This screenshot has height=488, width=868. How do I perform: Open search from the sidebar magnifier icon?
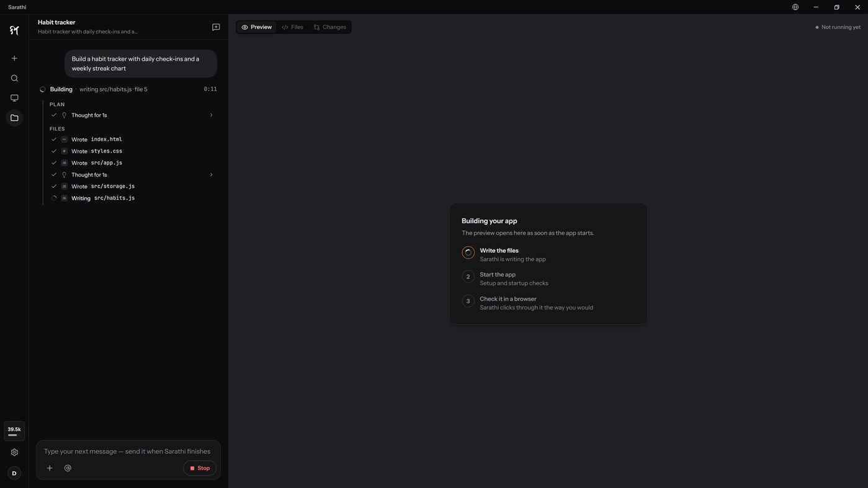(14, 78)
